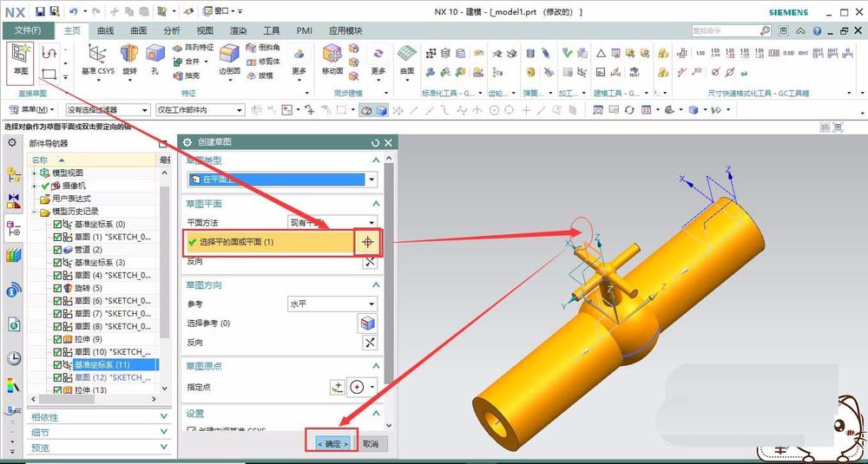
Task: Click the save icon in title bar
Action: (x=40, y=11)
